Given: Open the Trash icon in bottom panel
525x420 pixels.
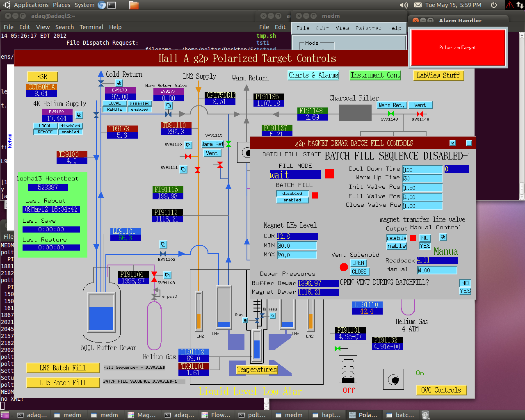Looking at the screenshot, I should (426, 415).
